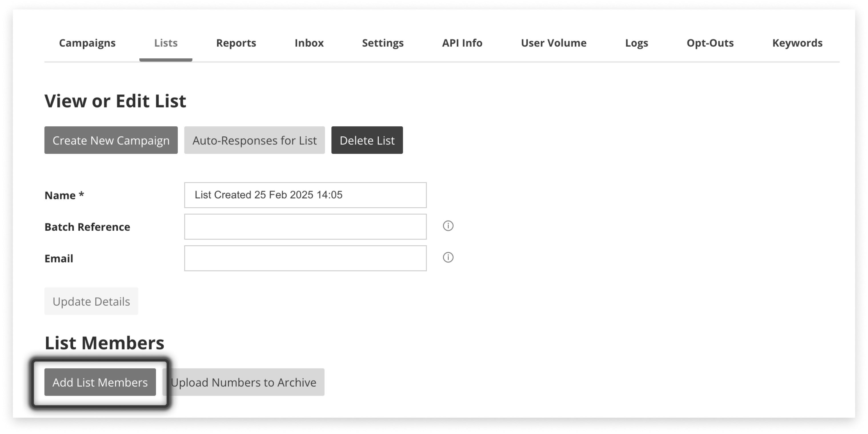Go to the Inbox tab
Viewport: 868px width, 434px height.
tap(309, 43)
